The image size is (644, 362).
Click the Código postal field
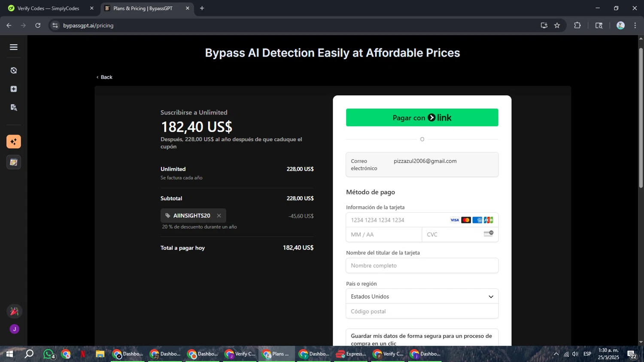click(x=422, y=311)
